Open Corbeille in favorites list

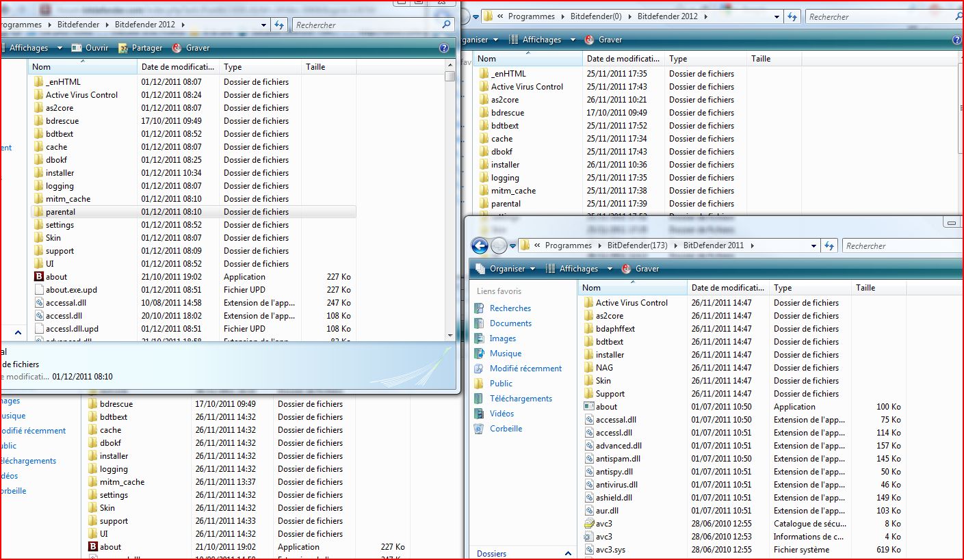[x=506, y=429]
